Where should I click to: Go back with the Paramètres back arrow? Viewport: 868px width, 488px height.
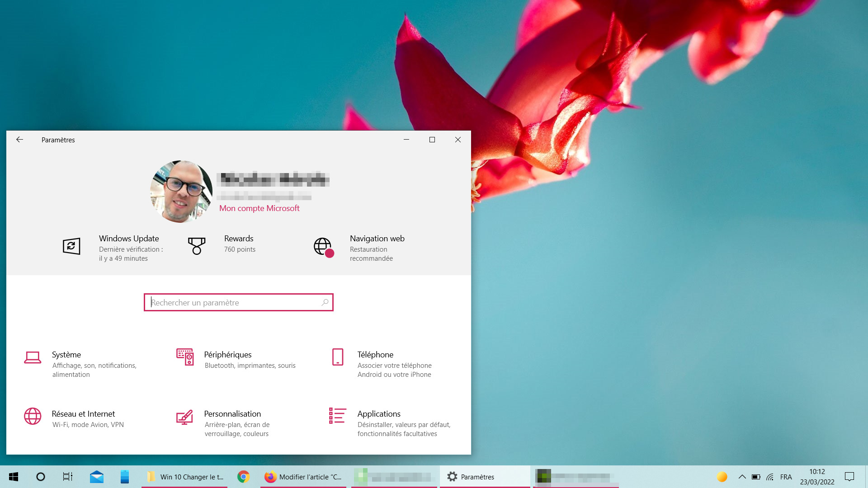19,140
